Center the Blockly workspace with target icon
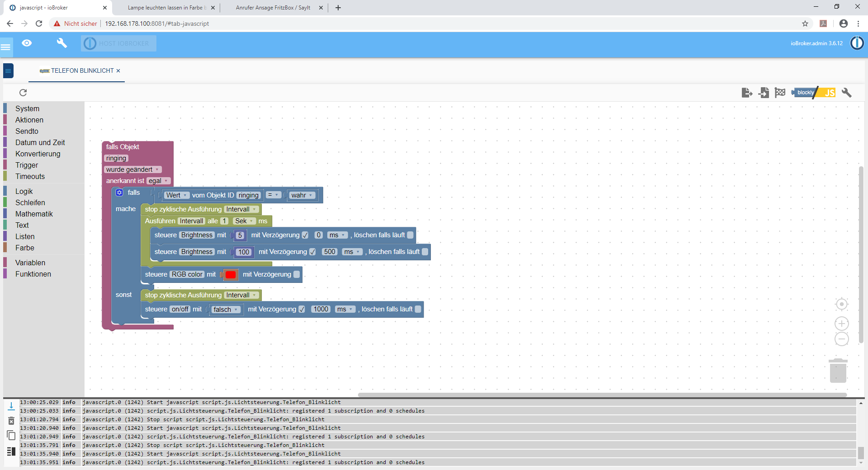This screenshot has height=470, width=868. coord(842,304)
